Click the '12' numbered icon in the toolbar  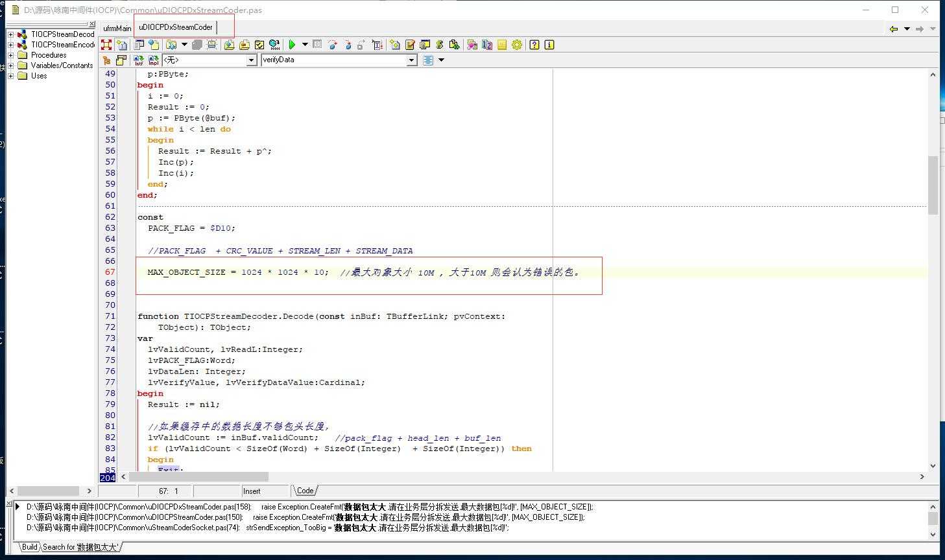487,45
